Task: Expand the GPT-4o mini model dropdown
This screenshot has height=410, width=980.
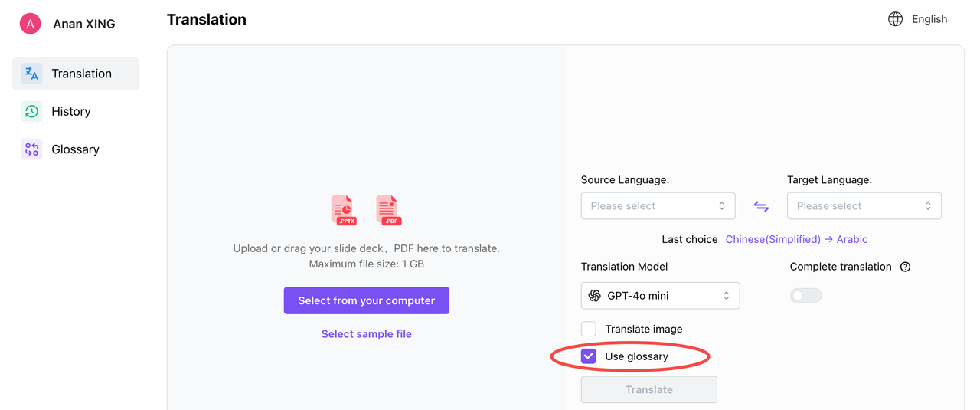Action: click(661, 296)
